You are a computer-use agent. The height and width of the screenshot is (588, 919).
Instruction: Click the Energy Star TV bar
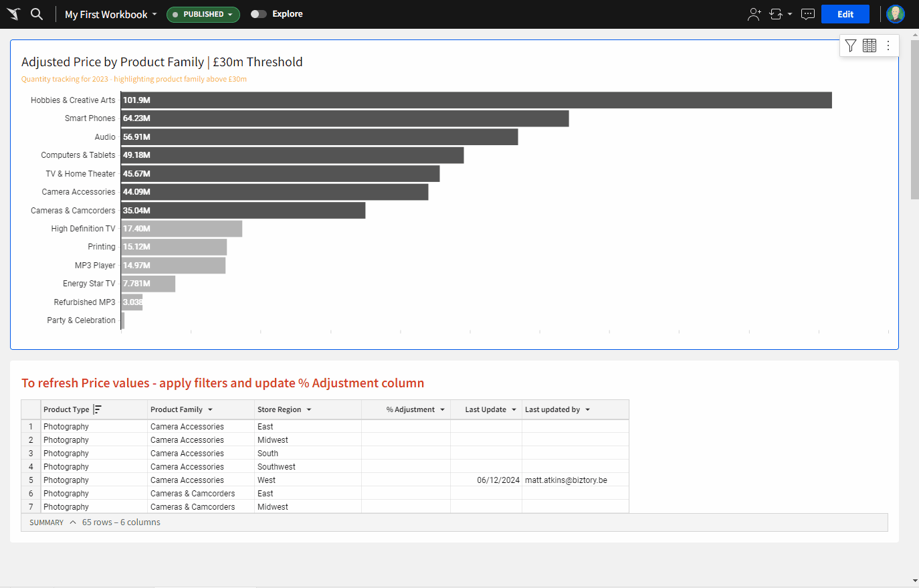(148, 284)
